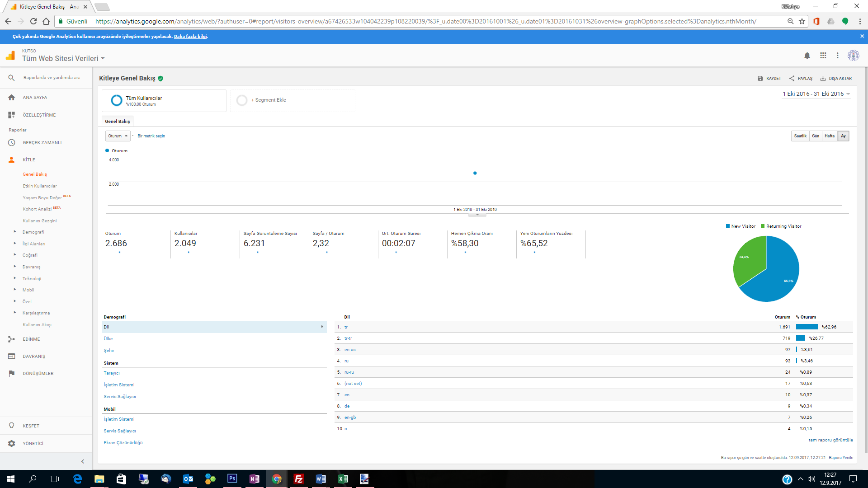
Task: Open the Yönetici gear icon
Action: (x=12, y=444)
